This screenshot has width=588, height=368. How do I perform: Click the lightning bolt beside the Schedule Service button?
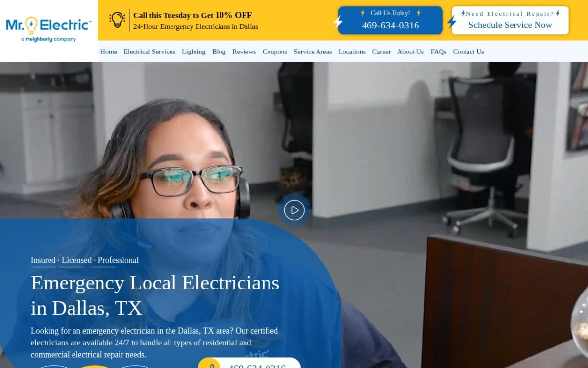[x=451, y=22]
